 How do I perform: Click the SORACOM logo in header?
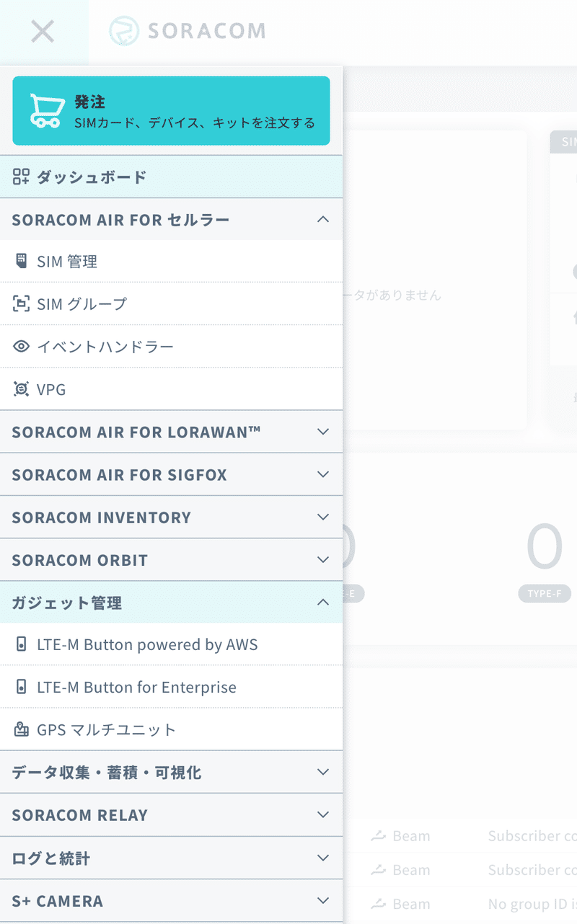(188, 31)
